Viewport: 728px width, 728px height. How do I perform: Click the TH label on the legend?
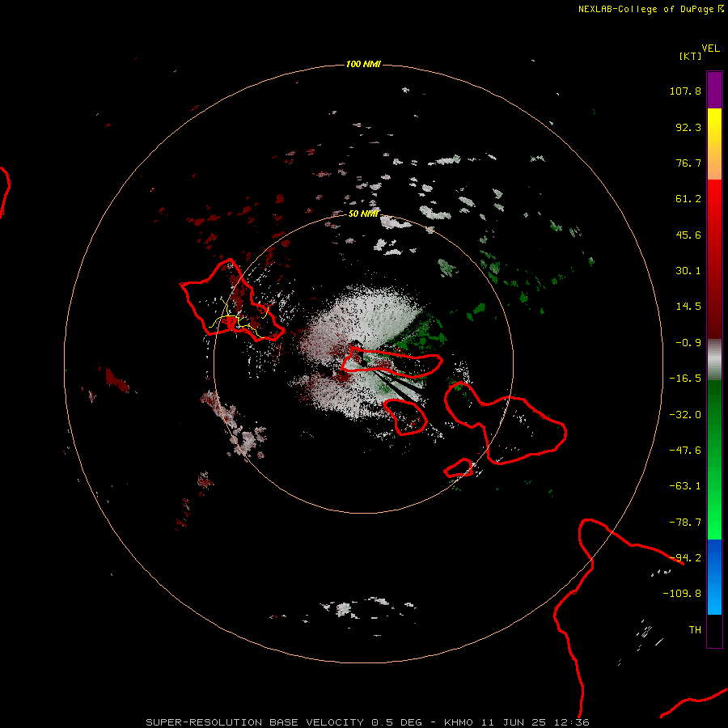click(695, 630)
